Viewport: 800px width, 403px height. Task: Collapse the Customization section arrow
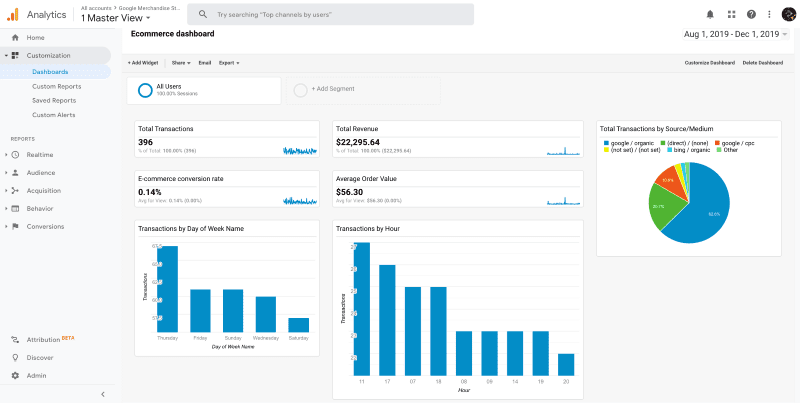point(5,55)
